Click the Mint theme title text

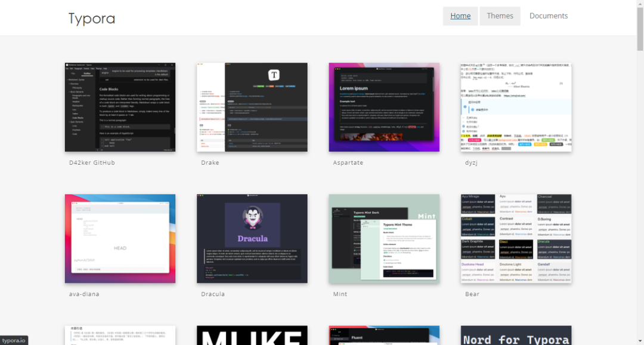coord(340,294)
